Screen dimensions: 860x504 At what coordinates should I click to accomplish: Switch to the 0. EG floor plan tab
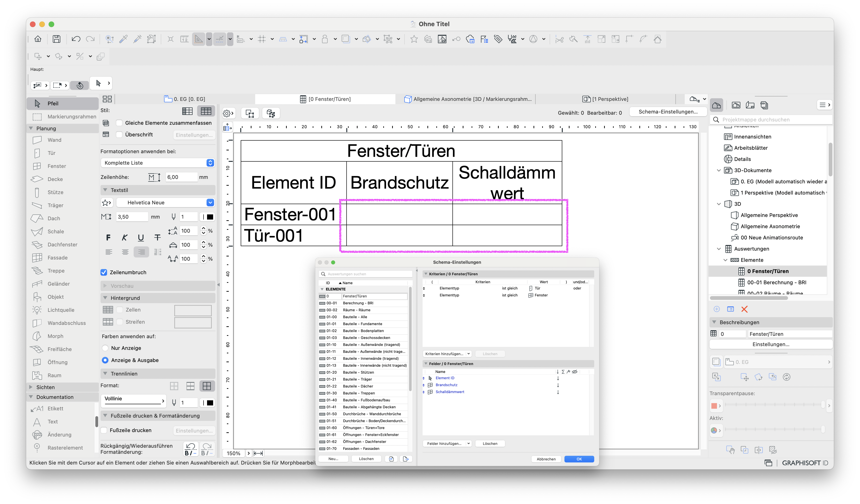point(185,99)
